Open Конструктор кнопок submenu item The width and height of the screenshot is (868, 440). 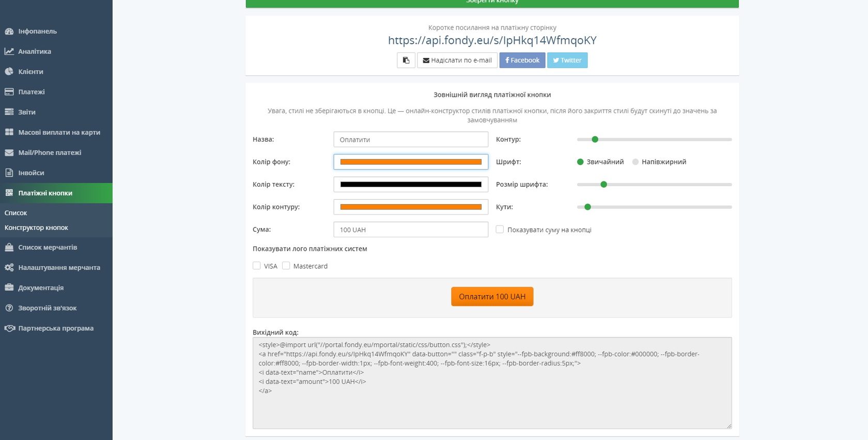[x=36, y=228]
